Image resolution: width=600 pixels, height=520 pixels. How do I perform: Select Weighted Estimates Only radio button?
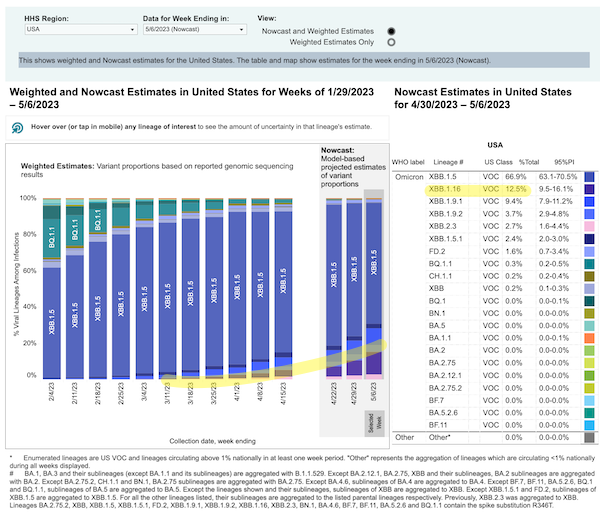click(391, 42)
